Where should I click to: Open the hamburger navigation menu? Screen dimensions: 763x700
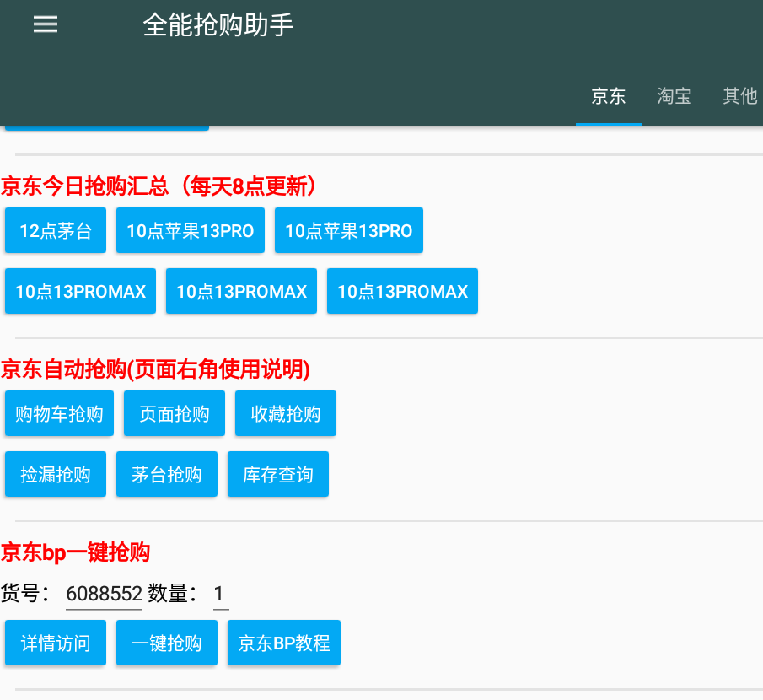coord(45,24)
